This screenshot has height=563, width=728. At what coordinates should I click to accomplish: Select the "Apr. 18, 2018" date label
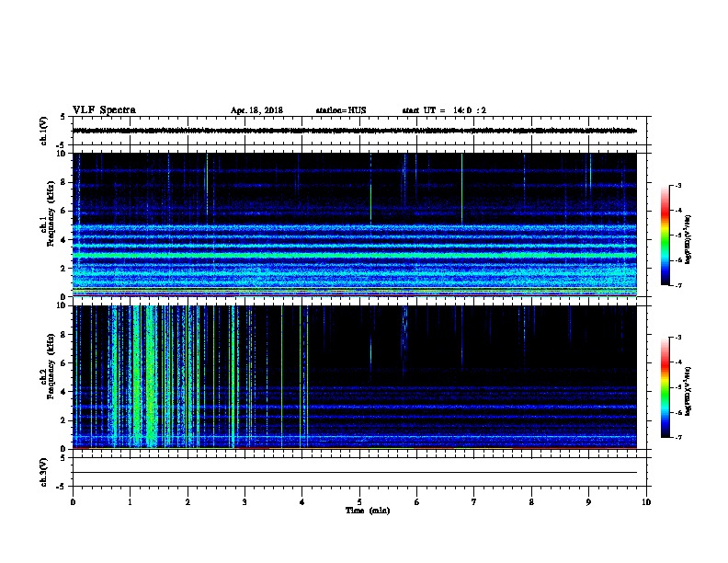tap(256, 110)
